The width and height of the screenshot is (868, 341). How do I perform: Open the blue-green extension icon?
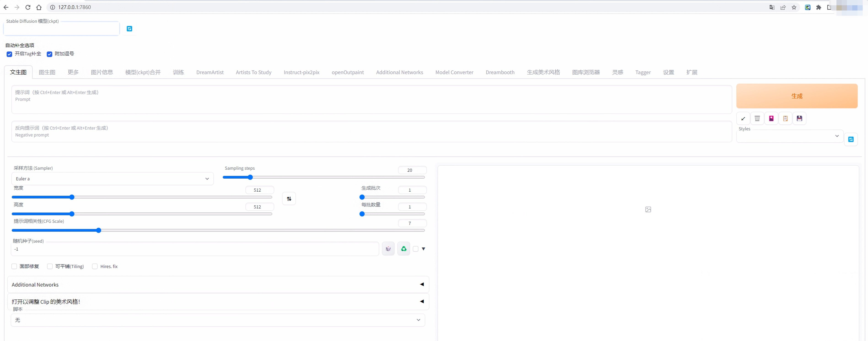point(808,7)
